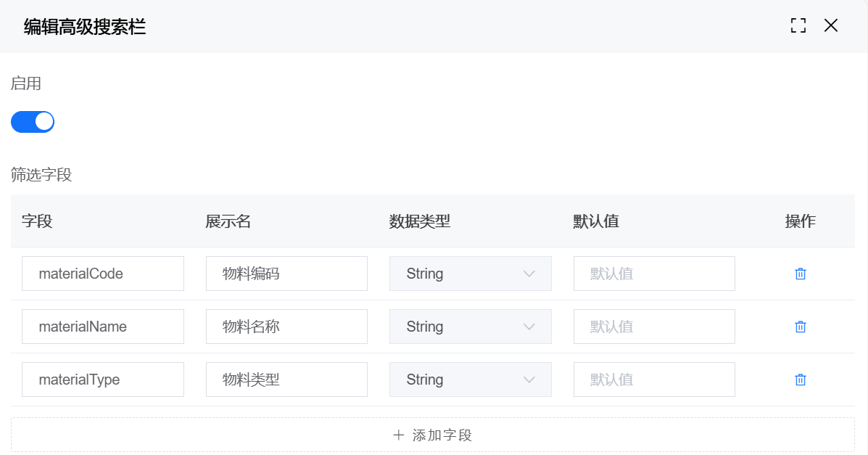
Task: Toggle the 启用 enable switch
Action: click(33, 122)
